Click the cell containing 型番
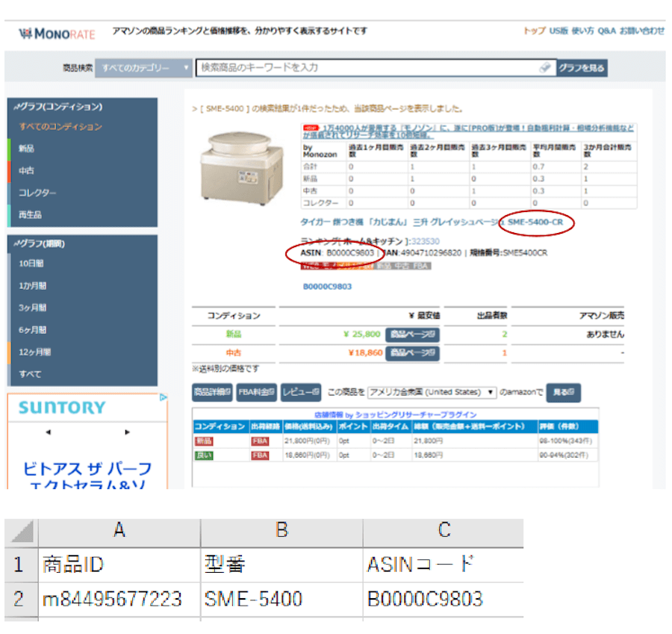Image resolution: width=672 pixels, height=634 pixels. [281, 565]
